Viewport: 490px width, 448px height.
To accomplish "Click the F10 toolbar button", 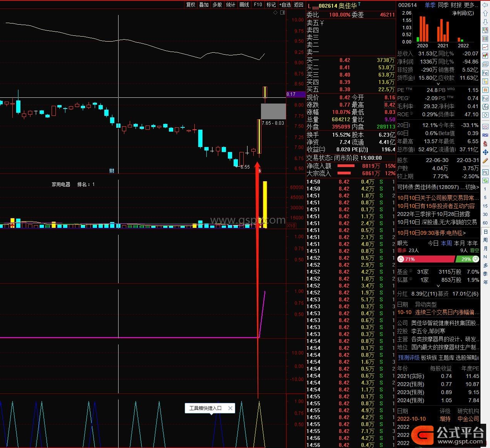I will pos(258,5).
